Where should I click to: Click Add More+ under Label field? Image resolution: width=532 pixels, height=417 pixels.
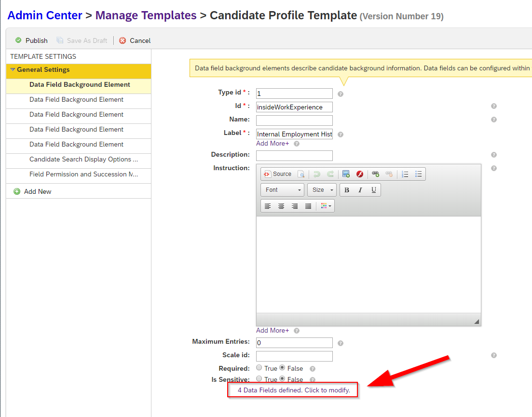[x=273, y=143]
